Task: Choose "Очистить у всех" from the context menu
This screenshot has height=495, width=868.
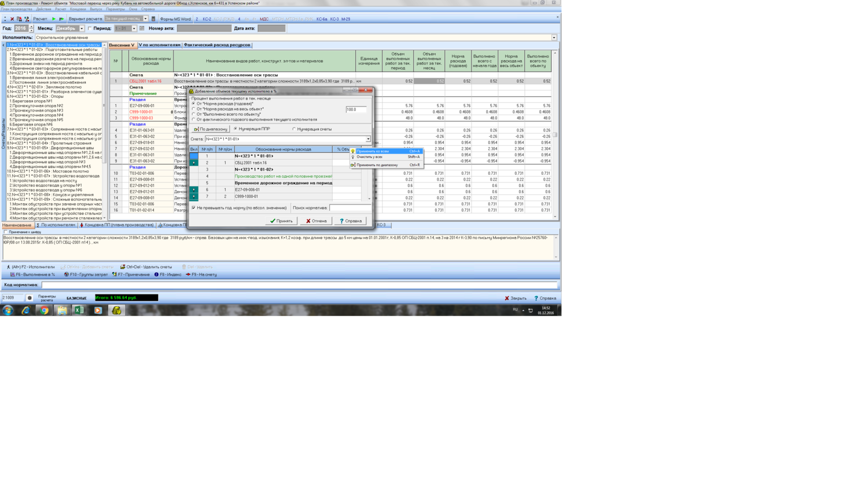Action: pos(387,157)
